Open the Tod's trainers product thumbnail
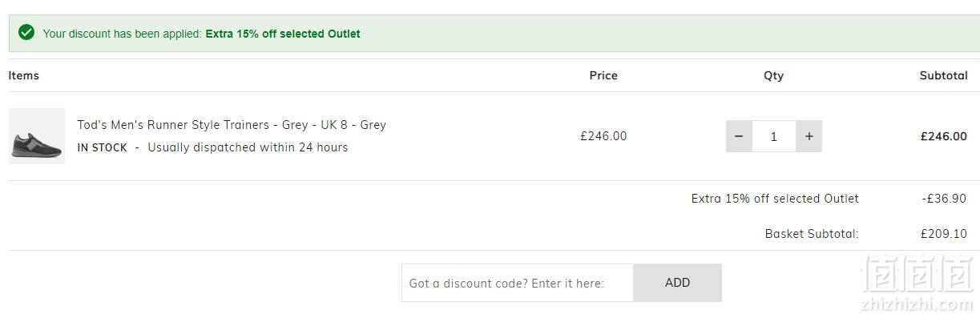The image size is (980, 318). (x=37, y=136)
